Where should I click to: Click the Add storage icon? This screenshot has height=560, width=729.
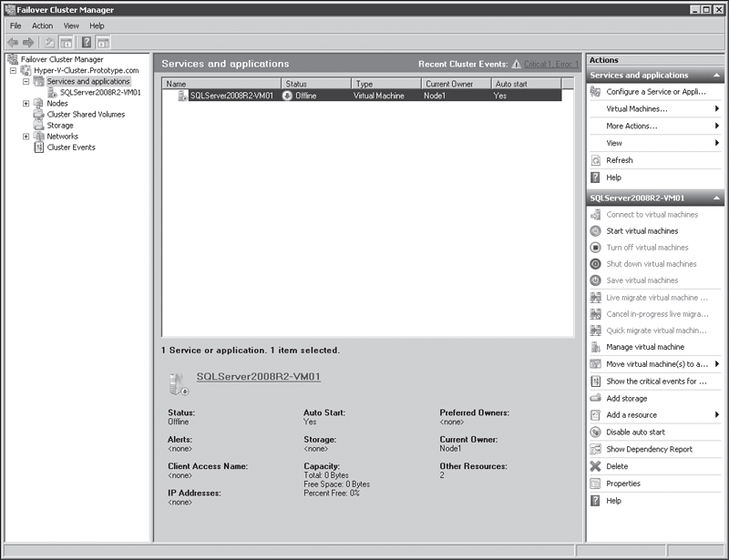point(596,398)
